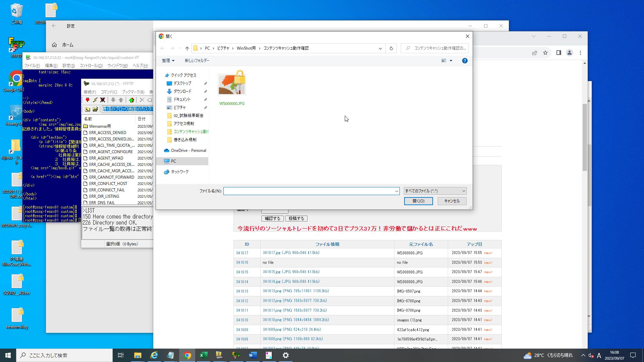Show hidden system tray icons
644x362 pixels.
click(583, 355)
